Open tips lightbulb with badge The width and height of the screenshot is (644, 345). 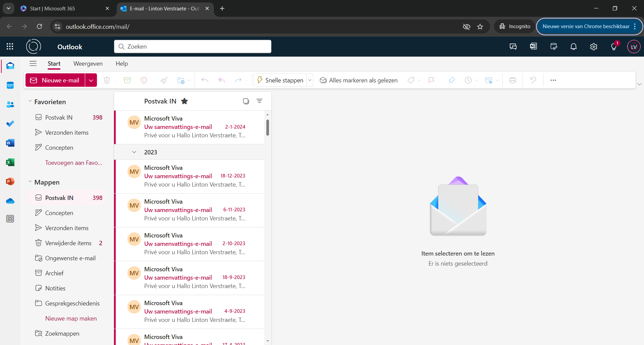click(x=614, y=47)
